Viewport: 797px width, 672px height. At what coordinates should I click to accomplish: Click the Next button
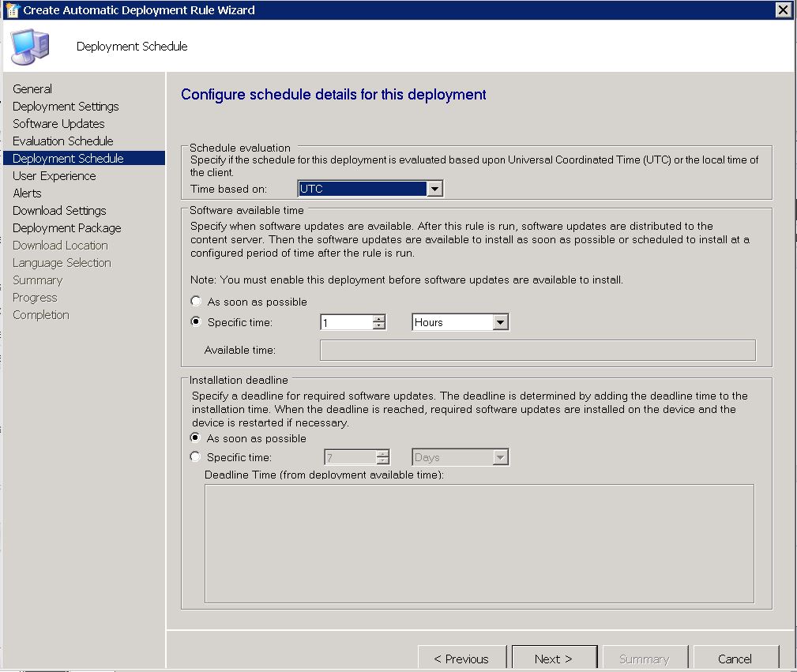pos(554,658)
